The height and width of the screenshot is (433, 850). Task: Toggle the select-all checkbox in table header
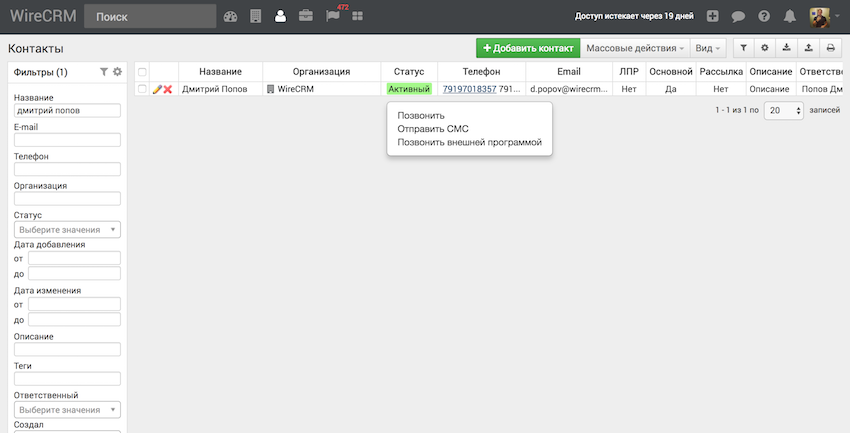pos(142,72)
